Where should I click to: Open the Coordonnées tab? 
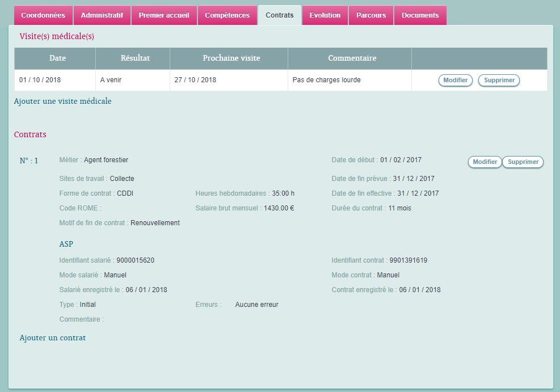(x=43, y=15)
